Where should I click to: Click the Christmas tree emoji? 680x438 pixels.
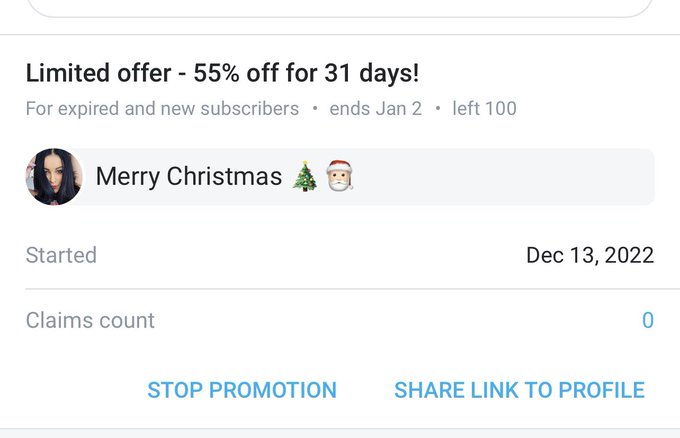(305, 176)
